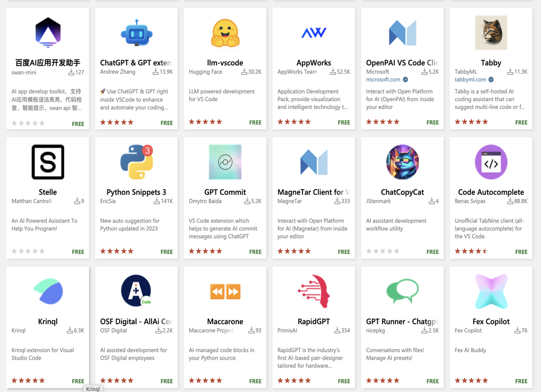Click the Maccarone extension title

(225, 322)
